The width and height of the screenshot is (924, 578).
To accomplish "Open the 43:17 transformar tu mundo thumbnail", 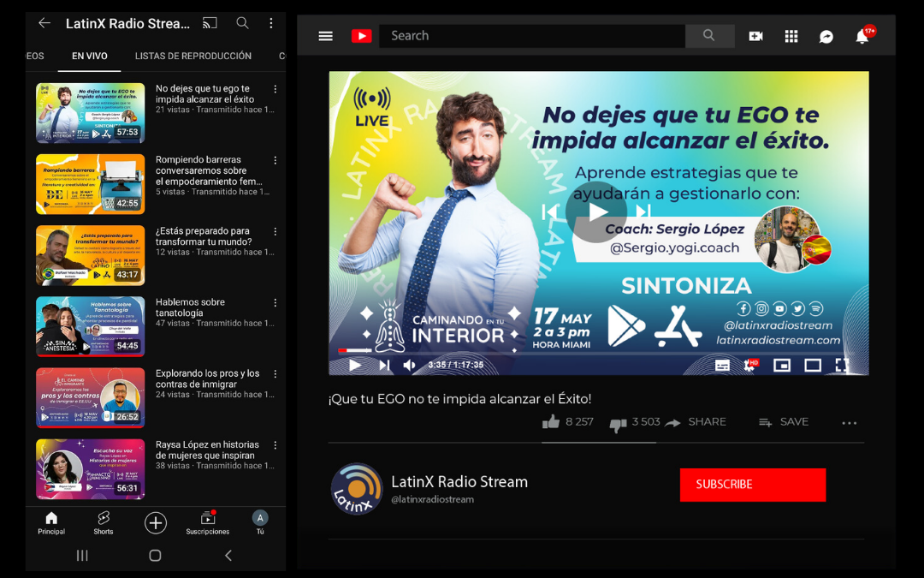I will (90, 255).
